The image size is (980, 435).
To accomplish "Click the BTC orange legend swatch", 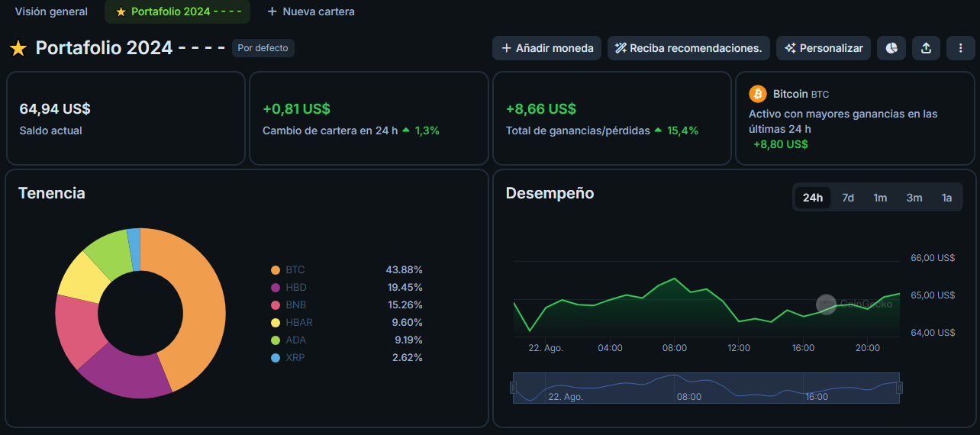I will 276,270.
